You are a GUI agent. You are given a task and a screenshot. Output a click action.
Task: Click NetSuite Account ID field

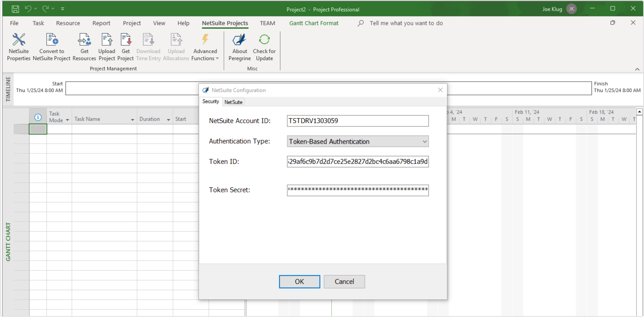[357, 121]
